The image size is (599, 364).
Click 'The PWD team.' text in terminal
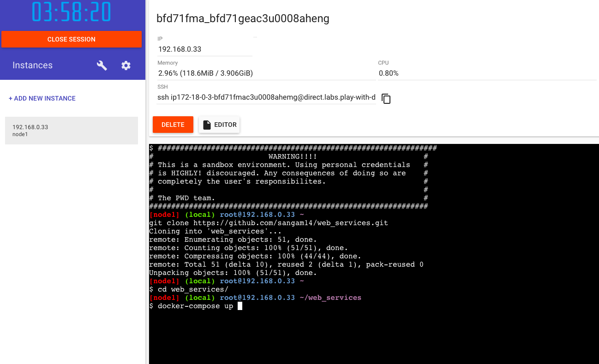[x=186, y=198]
